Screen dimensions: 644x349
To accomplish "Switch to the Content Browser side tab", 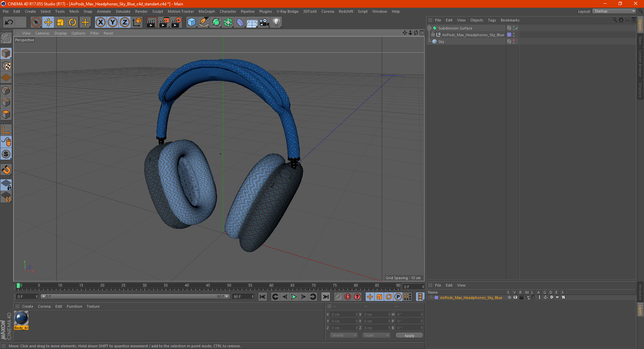I will tap(640, 63).
